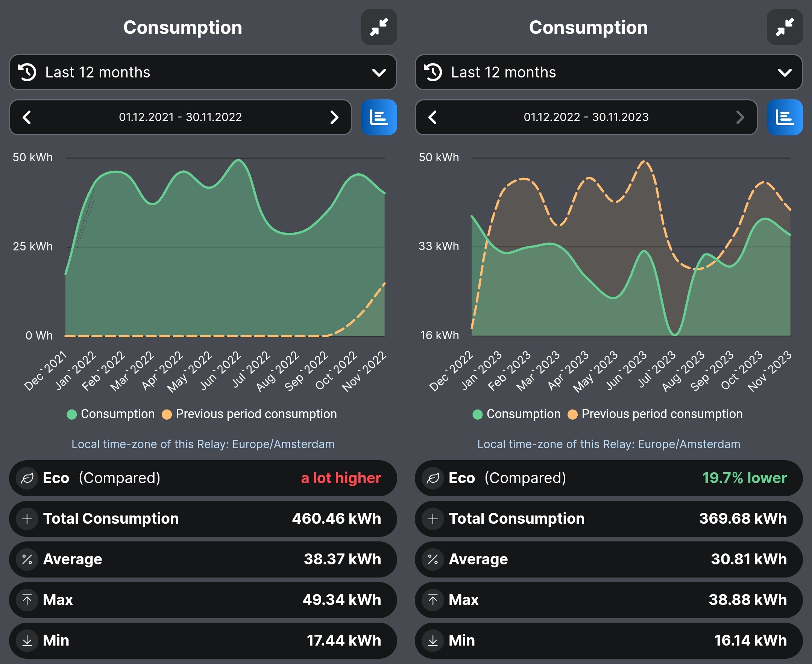Expand left Total Consumption 460.46 kWh row
This screenshot has width=812, height=664.
(203, 518)
